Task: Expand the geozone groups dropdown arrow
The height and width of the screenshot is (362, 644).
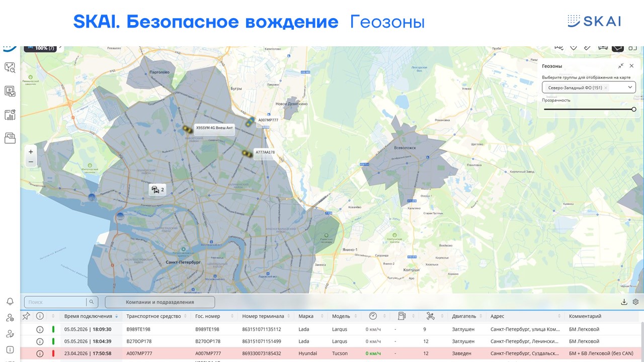Action: [630, 87]
